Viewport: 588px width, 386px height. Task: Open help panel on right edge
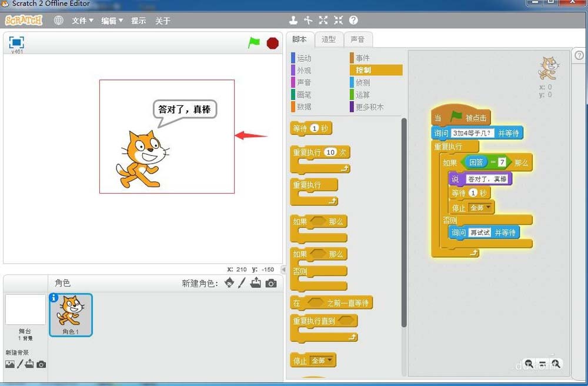coord(579,55)
